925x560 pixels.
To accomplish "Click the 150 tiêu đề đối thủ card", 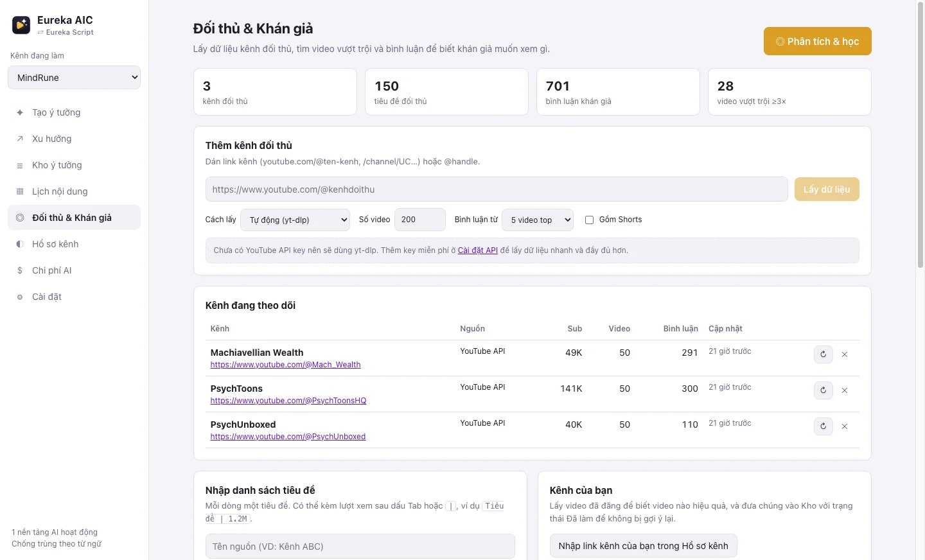I will click(446, 92).
